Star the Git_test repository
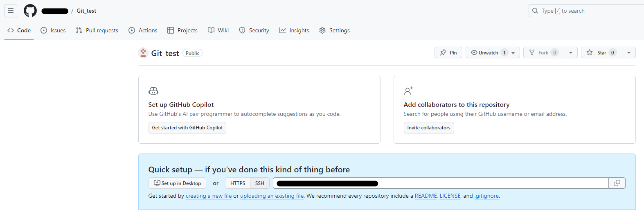 coord(601,52)
